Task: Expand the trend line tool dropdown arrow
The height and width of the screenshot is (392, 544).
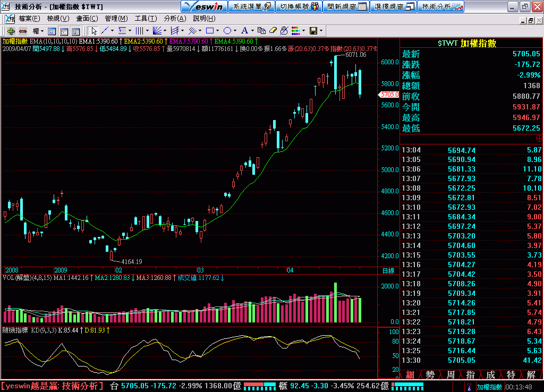Action: coord(112,31)
